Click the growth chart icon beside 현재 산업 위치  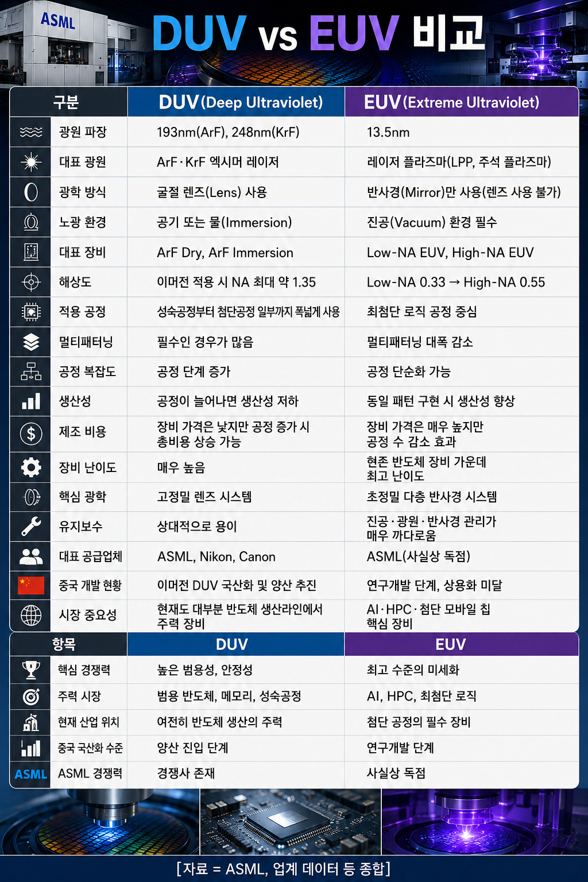click(x=31, y=722)
